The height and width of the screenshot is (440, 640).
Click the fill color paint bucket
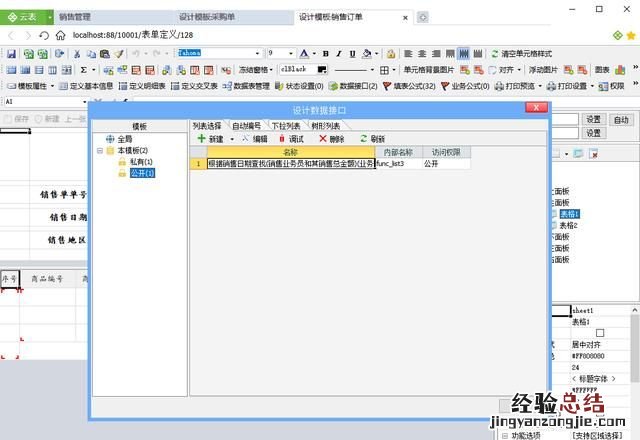pos(367,53)
